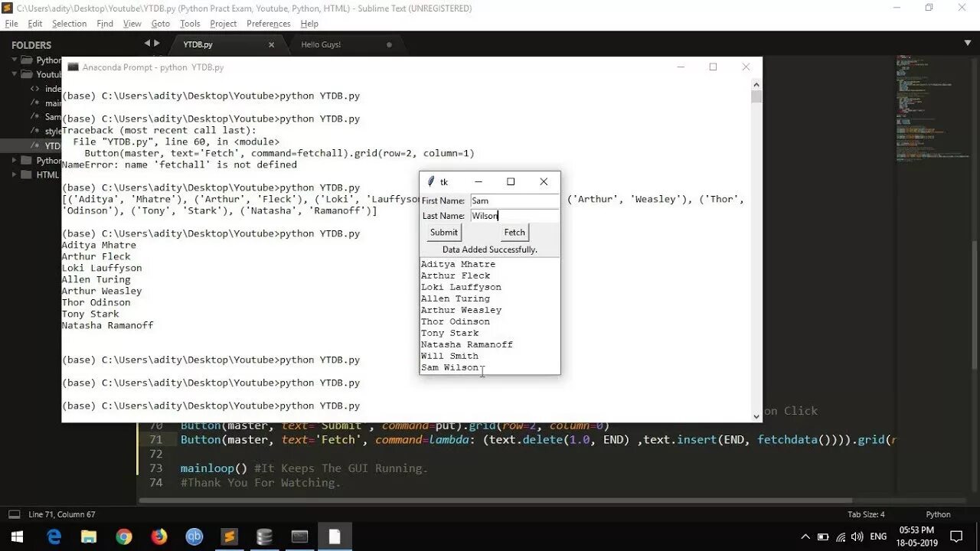This screenshot has height=551, width=980.
Task: Click unsaved dot on Hello Guys! tab
Action: 389,44
